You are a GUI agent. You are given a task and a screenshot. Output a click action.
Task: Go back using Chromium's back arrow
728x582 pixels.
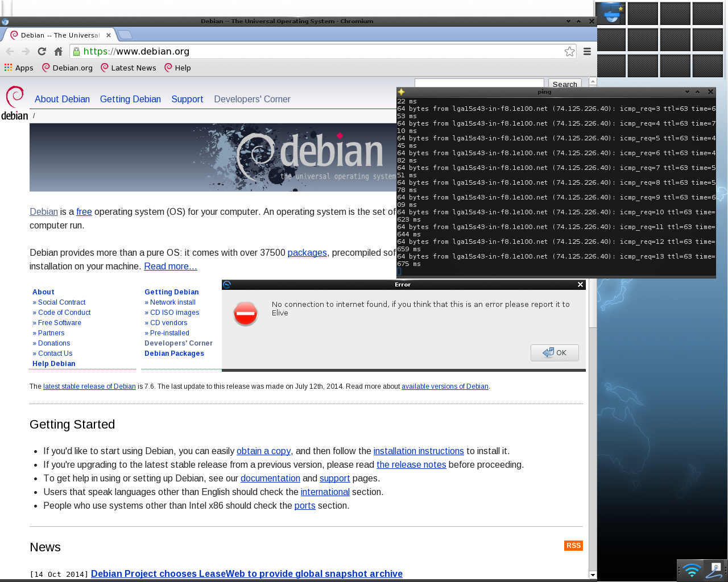point(10,51)
